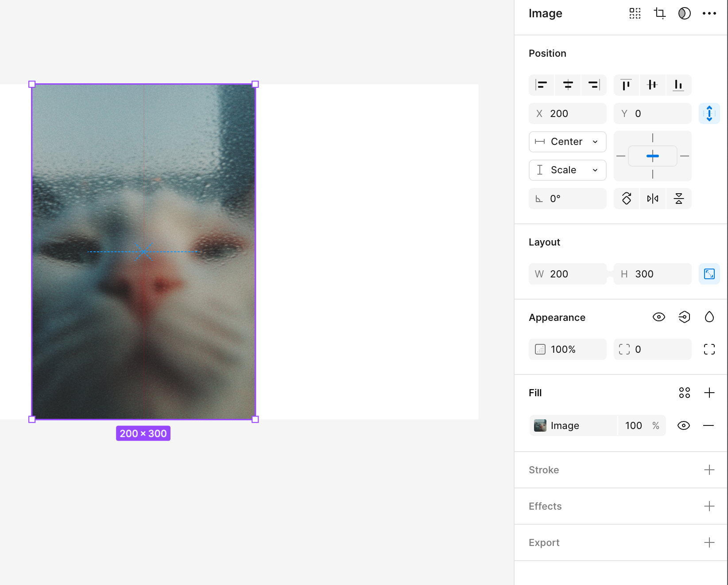728x585 pixels.
Task: Add an effect with the plus icon
Action: point(709,506)
